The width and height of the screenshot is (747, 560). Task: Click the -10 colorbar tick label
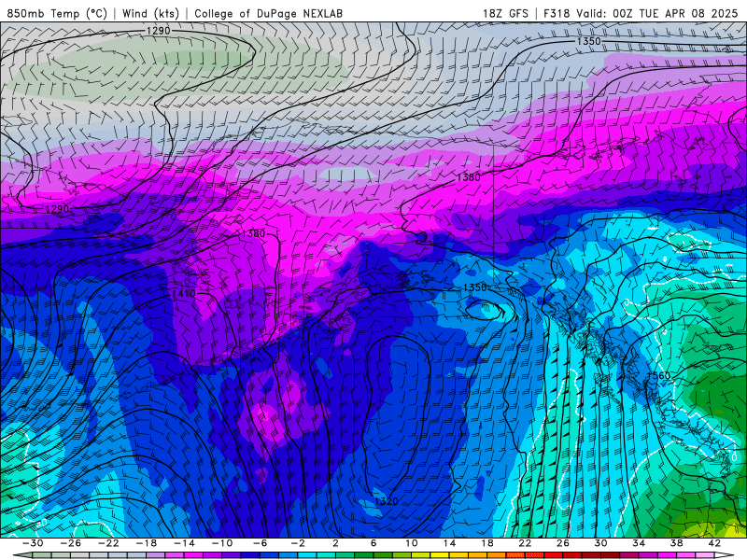coord(222,543)
